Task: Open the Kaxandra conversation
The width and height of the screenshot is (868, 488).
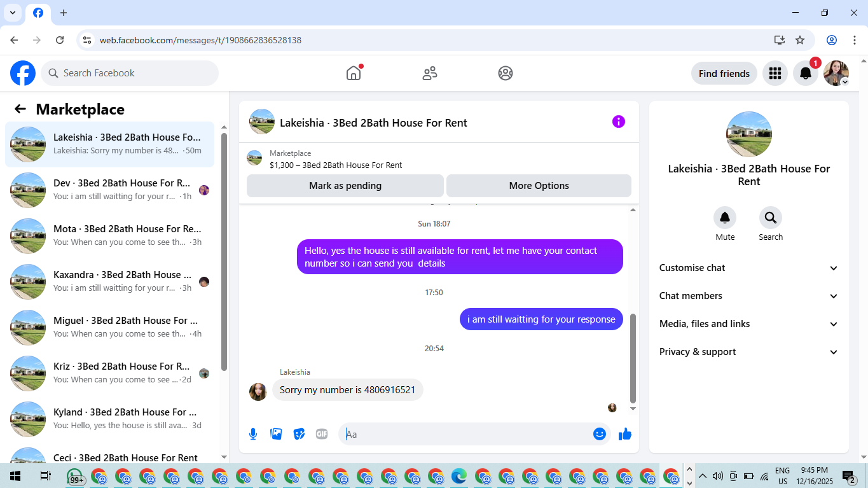Action: (110, 282)
